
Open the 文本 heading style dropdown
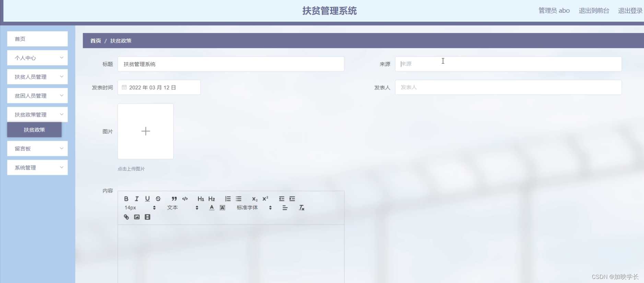click(x=183, y=208)
